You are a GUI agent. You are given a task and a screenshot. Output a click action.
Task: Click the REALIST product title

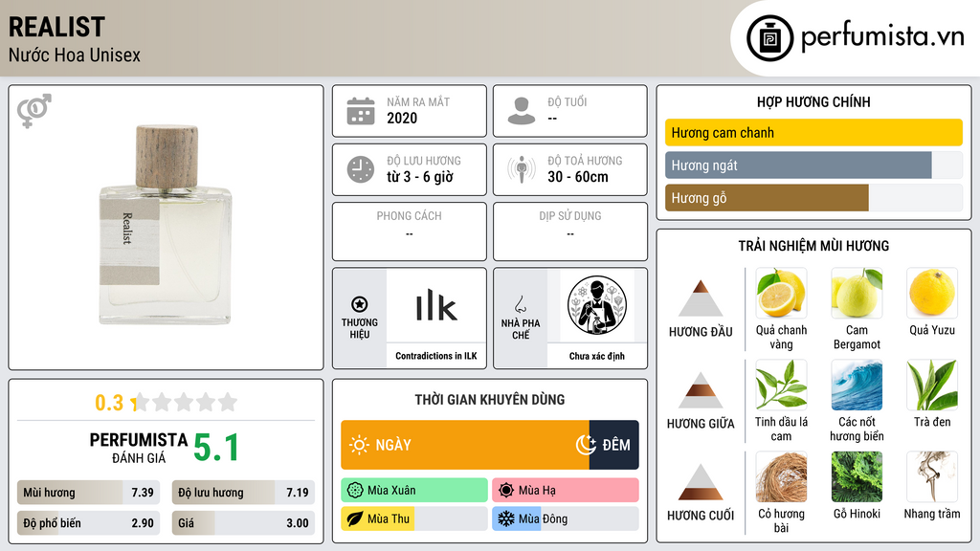click(56, 27)
